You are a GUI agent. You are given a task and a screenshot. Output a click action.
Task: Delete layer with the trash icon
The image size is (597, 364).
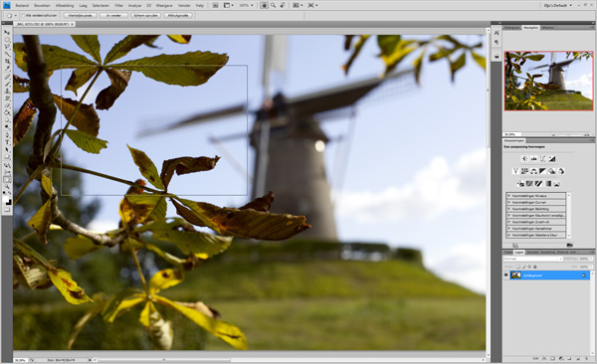(587, 358)
